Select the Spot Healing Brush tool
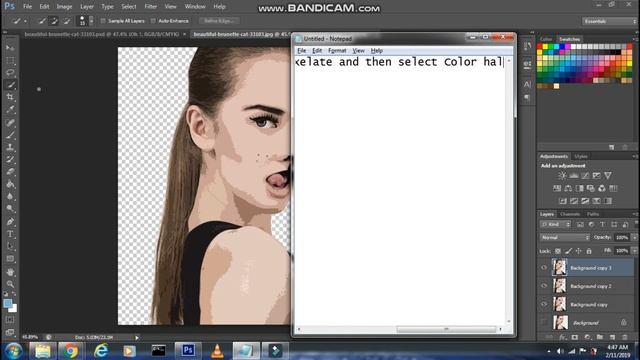Image resolution: width=640 pixels, height=360 pixels. tap(10, 122)
